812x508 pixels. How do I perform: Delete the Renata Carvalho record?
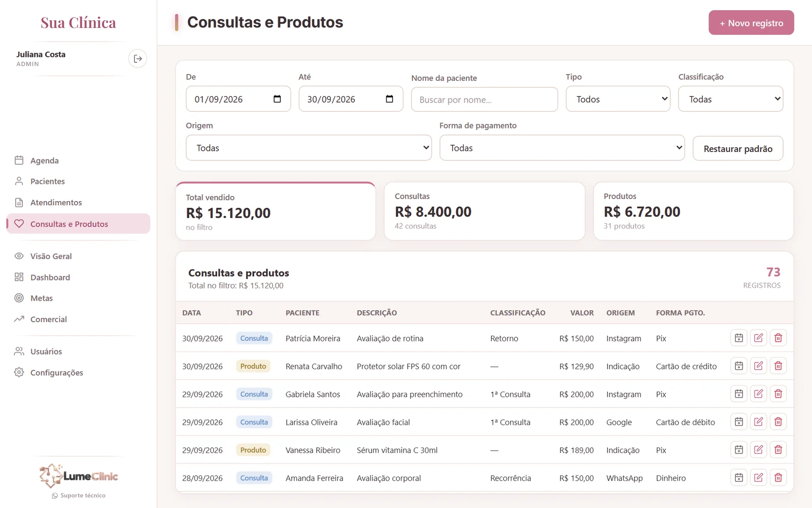778,366
